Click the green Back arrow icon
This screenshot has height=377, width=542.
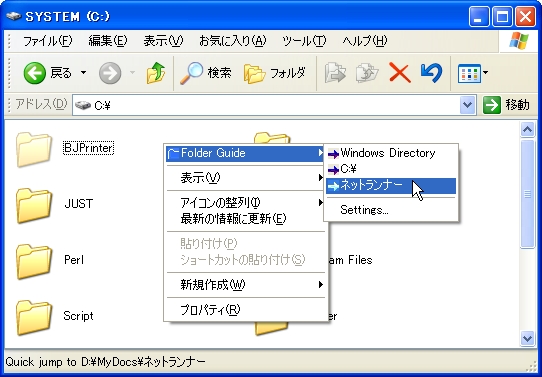[35, 73]
